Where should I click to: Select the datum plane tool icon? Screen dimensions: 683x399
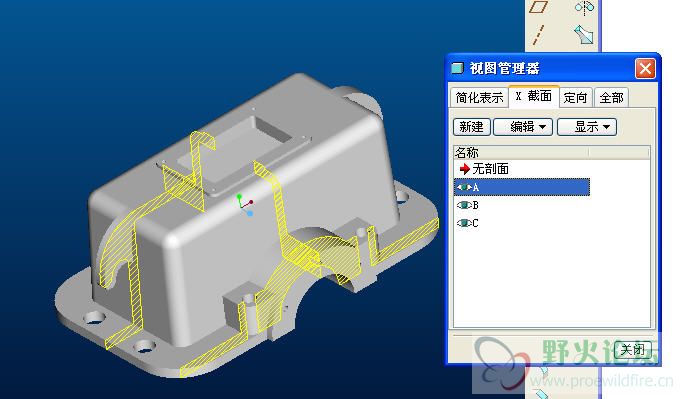click(539, 7)
